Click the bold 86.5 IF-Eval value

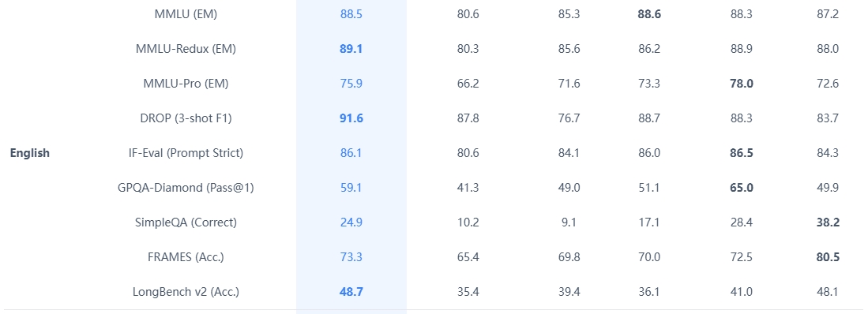pyautogui.click(x=741, y=153)
